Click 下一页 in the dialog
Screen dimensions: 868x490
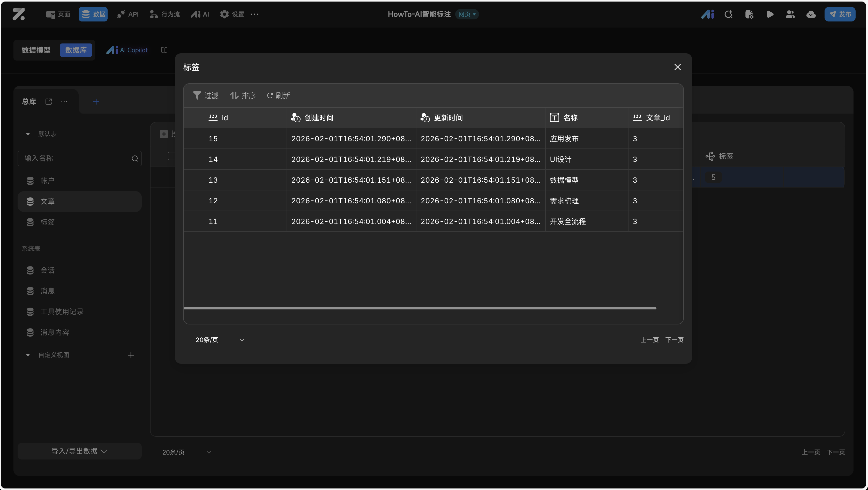[674, 340]
